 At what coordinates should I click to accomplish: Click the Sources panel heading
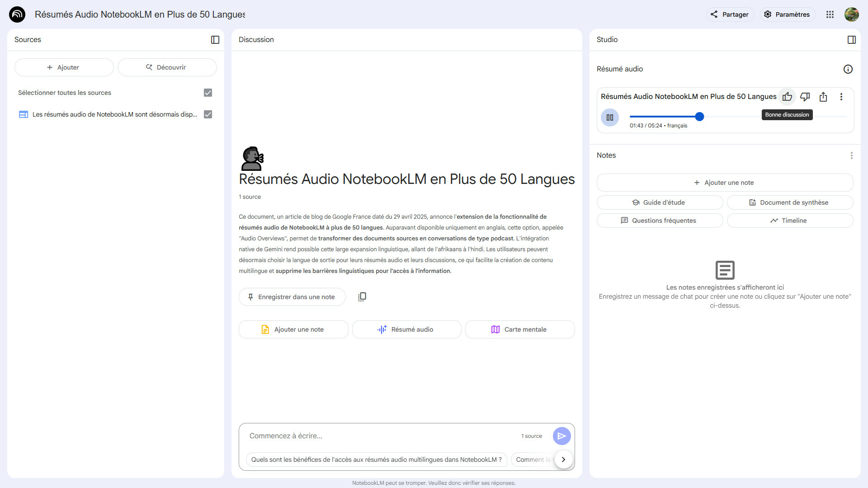point(28,40)
